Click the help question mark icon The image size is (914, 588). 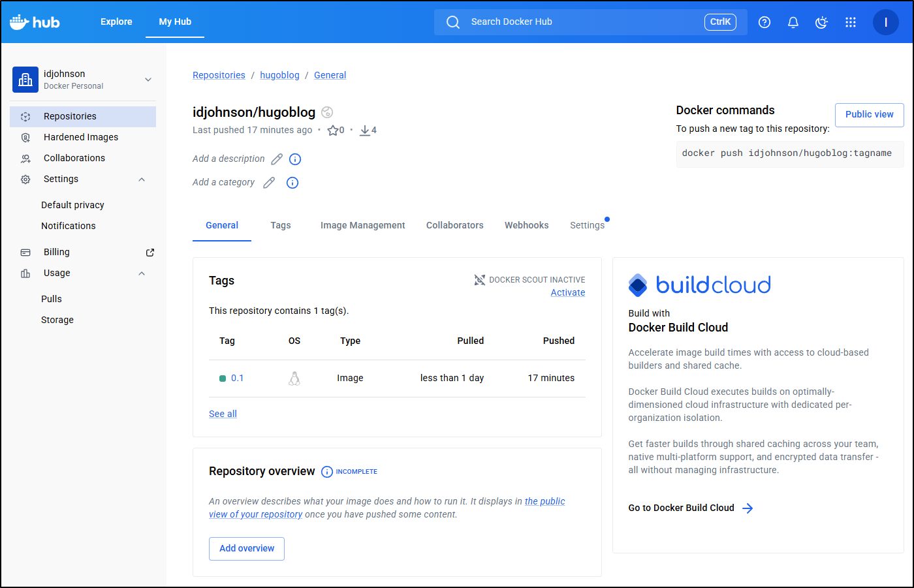764,22
